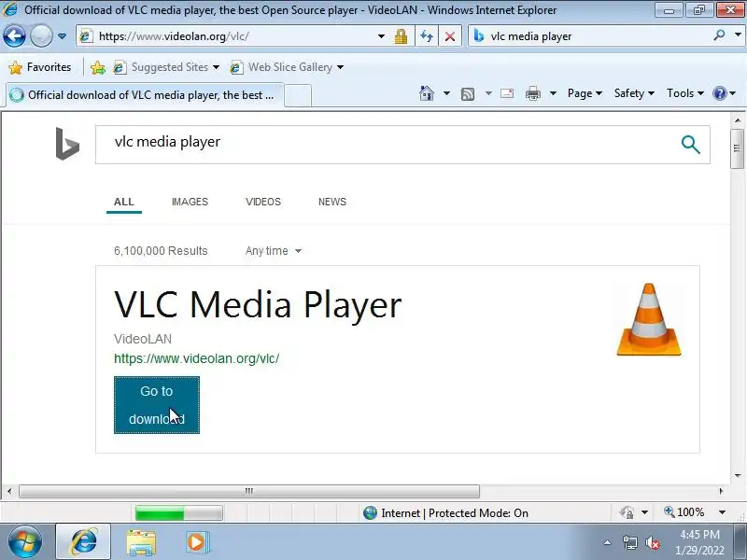Screen dimensions: 747x560
Task: Click Add to Favorites Bar icon
Action: tap(98, 67)
